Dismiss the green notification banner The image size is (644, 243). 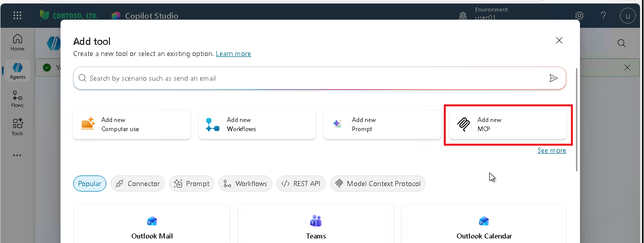[627, 68]
